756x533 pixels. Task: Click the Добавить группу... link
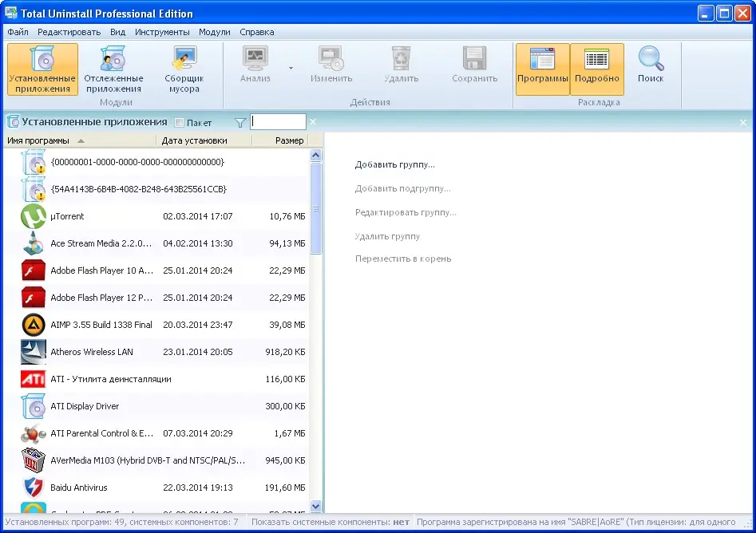click(x=395, y=165)
